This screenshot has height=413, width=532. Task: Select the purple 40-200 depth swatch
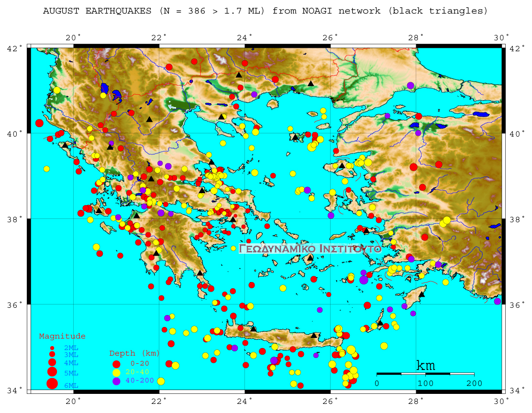point(116,381)
